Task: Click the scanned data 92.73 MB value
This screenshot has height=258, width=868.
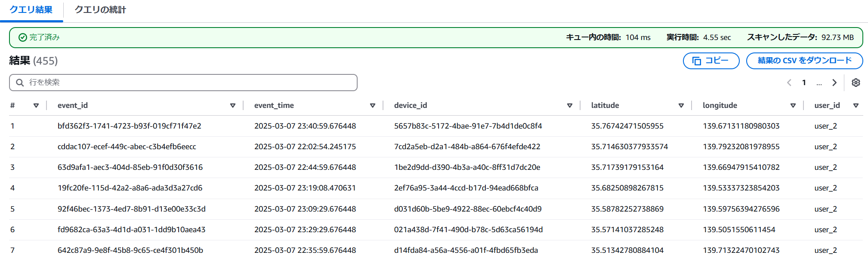Action: (837, 37)
